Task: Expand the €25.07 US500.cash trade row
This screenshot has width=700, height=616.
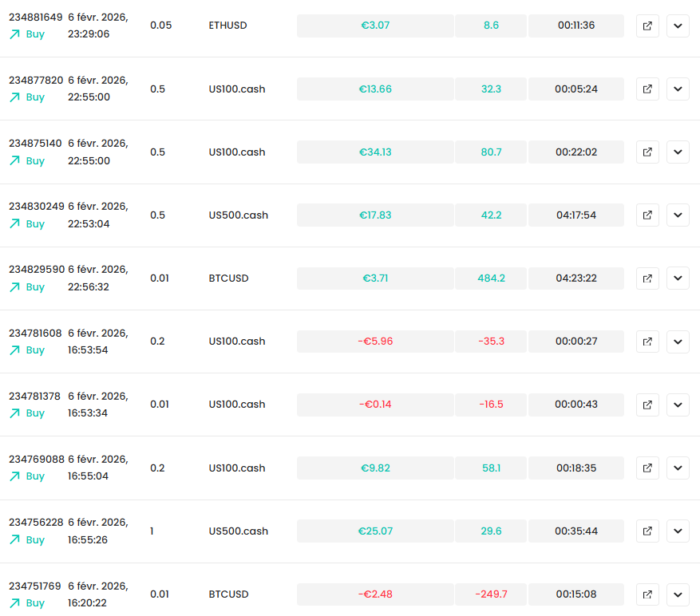Action: point(678,531)
